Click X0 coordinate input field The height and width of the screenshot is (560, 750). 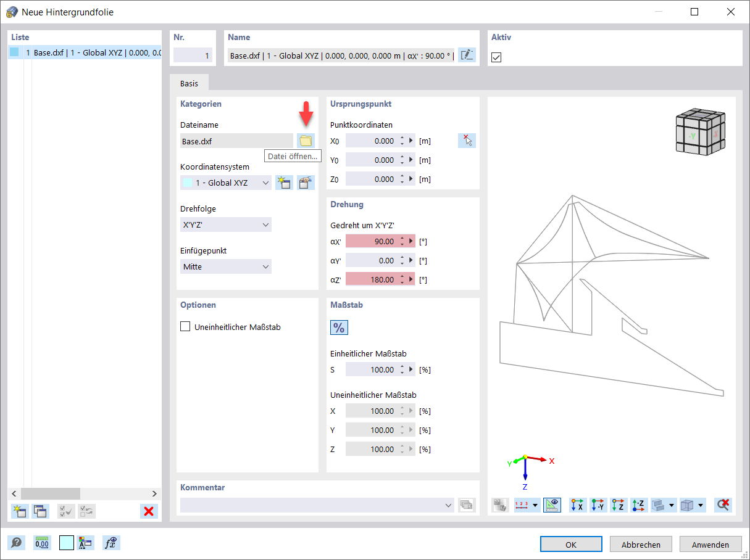(371, 141)
